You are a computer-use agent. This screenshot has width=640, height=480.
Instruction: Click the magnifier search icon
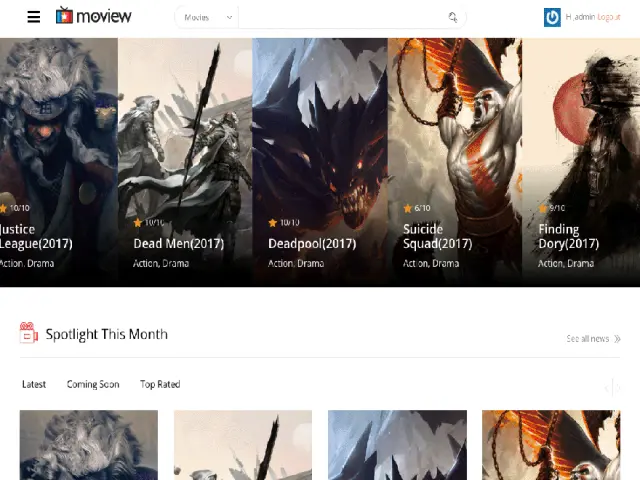click(x=453, y=17)
